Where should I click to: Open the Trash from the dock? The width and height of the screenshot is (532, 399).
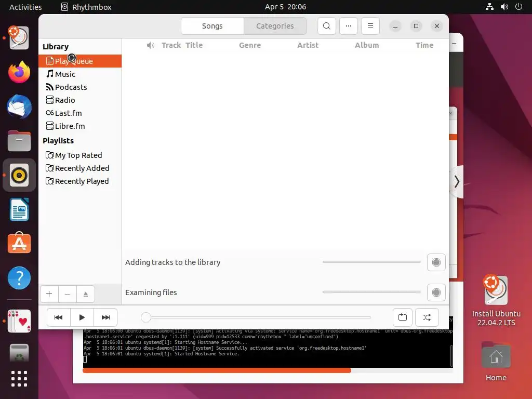point(19,353)
